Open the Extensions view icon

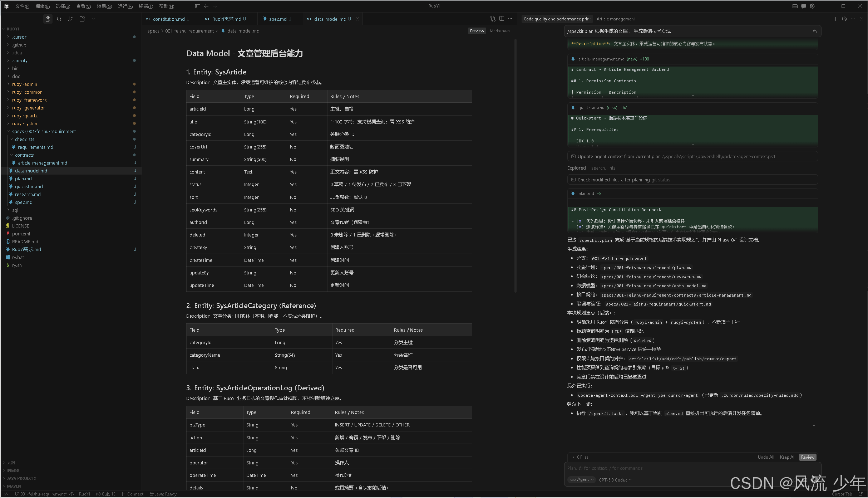coord(82,19)
